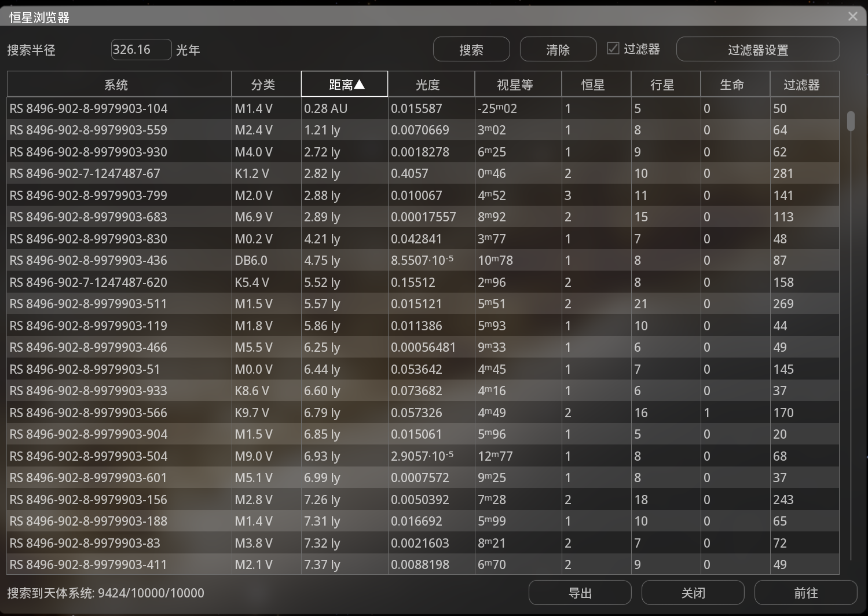Open 过滤器设置 dialog

click(758, 49)
